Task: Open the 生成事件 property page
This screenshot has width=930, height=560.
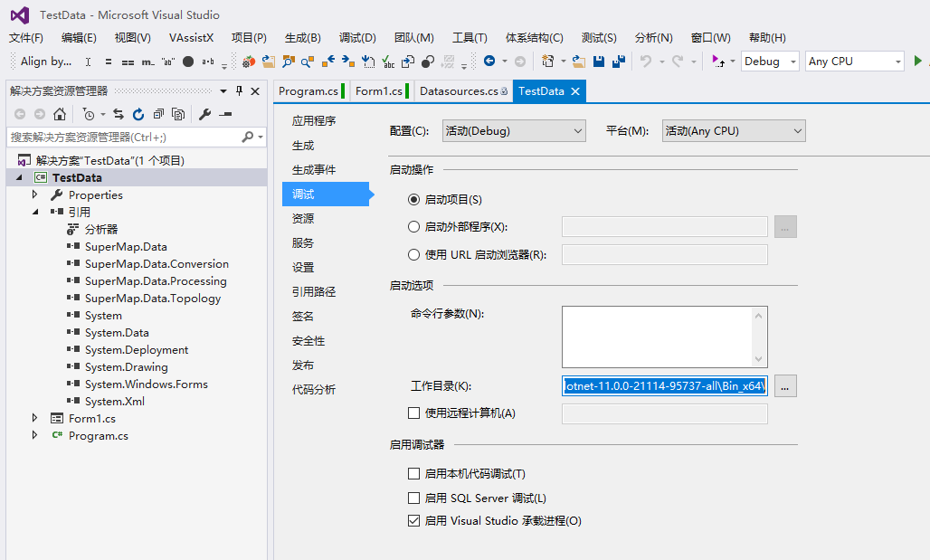Action: coord(314,170)
